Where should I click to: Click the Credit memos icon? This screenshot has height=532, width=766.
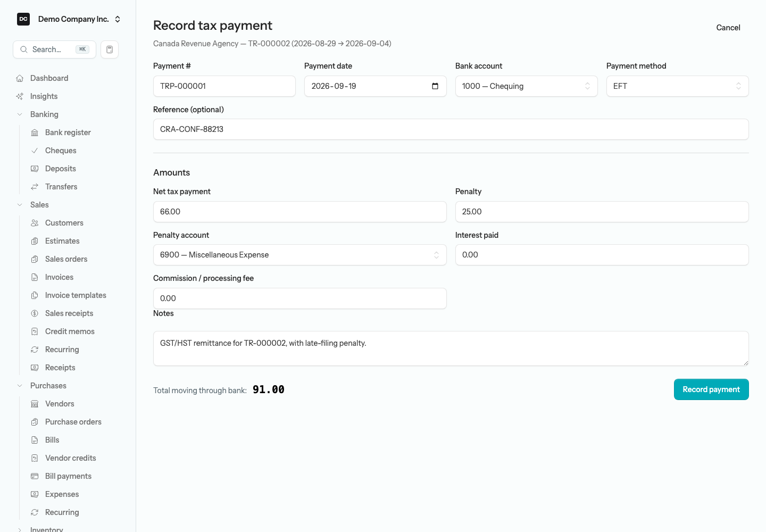coord(35,331)
